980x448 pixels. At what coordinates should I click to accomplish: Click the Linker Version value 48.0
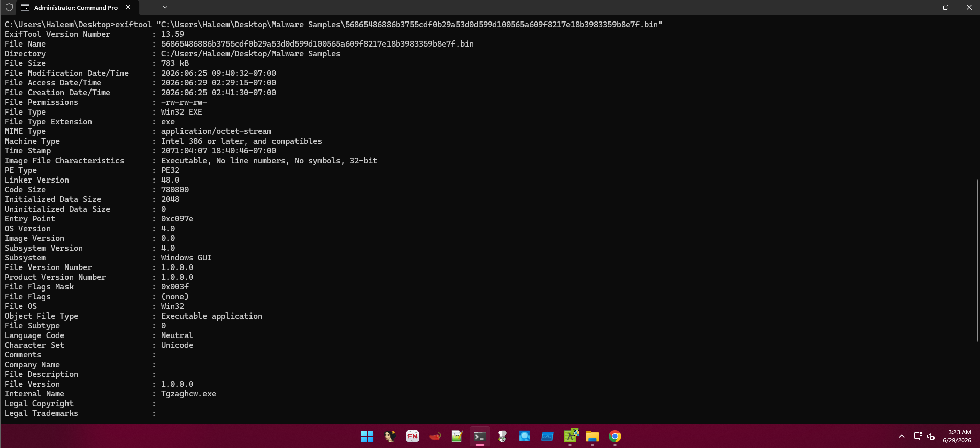point(170,180)
